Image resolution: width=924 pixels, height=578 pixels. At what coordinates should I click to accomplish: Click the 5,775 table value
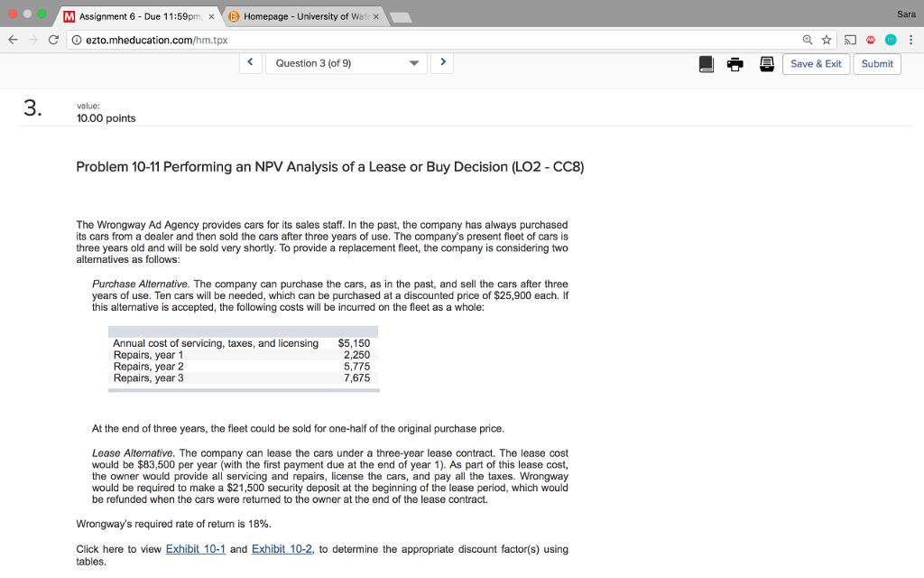click(x=357, y=367)
